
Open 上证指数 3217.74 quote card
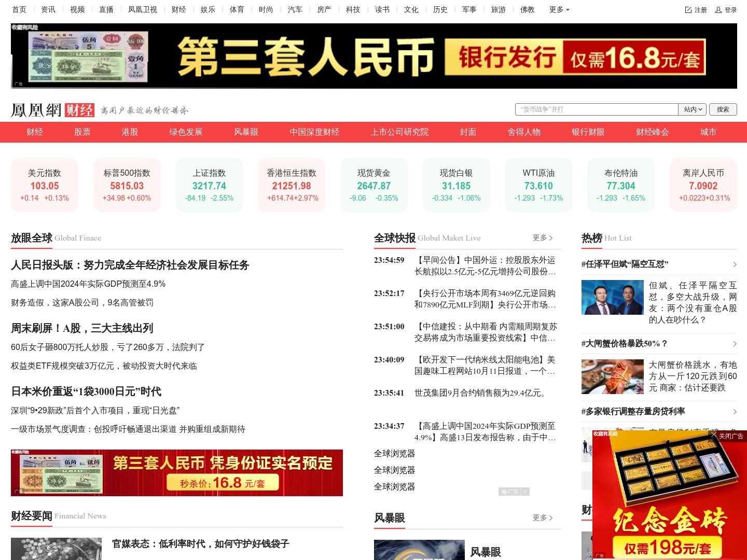point(210,185)
